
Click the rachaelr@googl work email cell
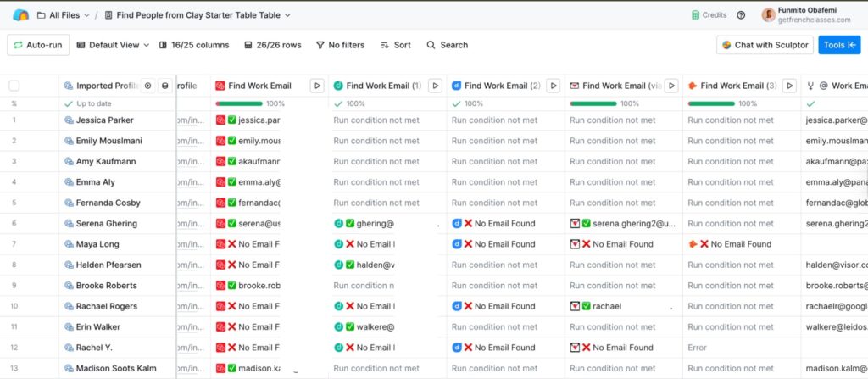[x=835, y=306]
